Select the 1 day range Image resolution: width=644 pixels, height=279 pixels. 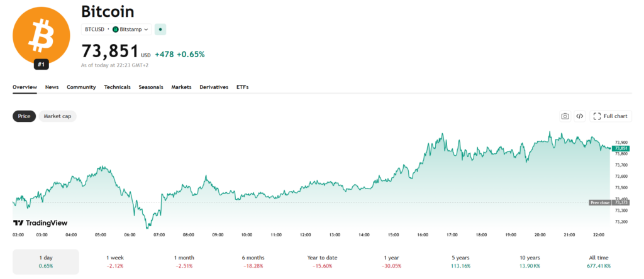[46, 262]
